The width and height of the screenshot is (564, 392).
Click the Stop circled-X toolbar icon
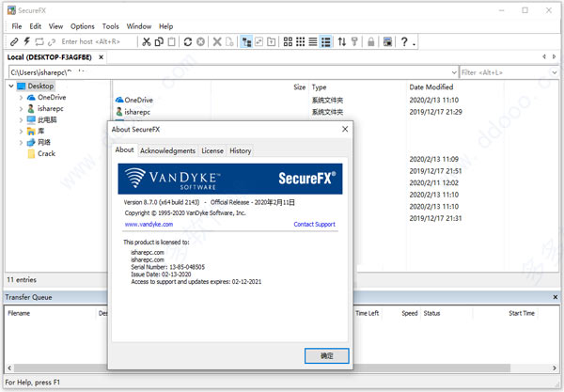(x=200, y=41)
